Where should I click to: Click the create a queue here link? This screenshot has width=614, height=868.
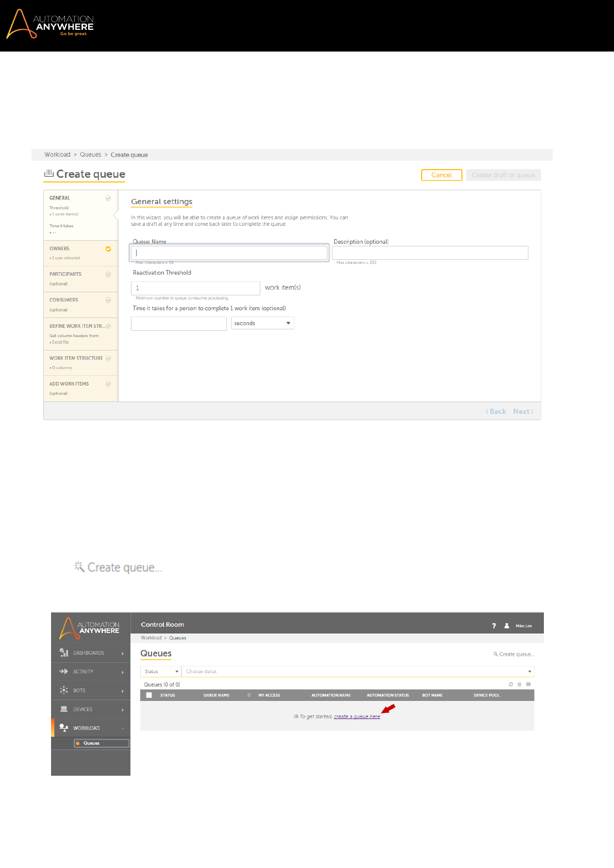point(357,716)
